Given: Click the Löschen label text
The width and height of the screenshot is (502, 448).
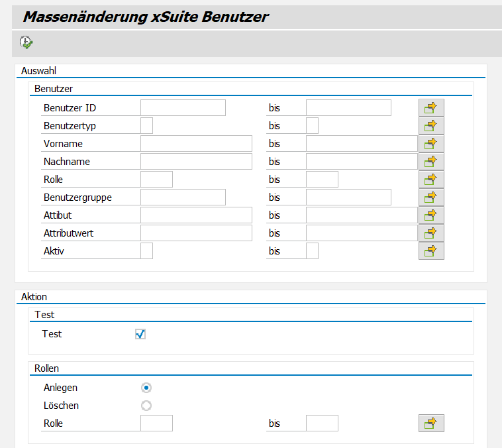Looking at the screenshot, I should pyautogui.click(x=61, y=406).
